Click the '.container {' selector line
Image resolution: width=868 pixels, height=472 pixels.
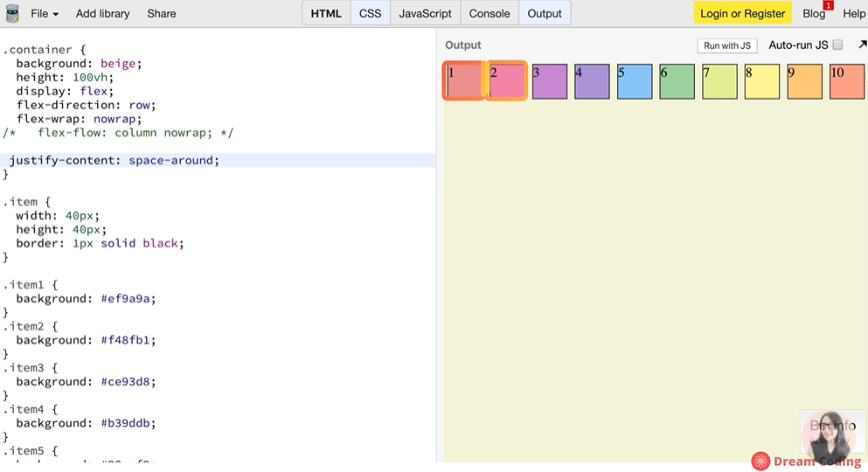45,50
